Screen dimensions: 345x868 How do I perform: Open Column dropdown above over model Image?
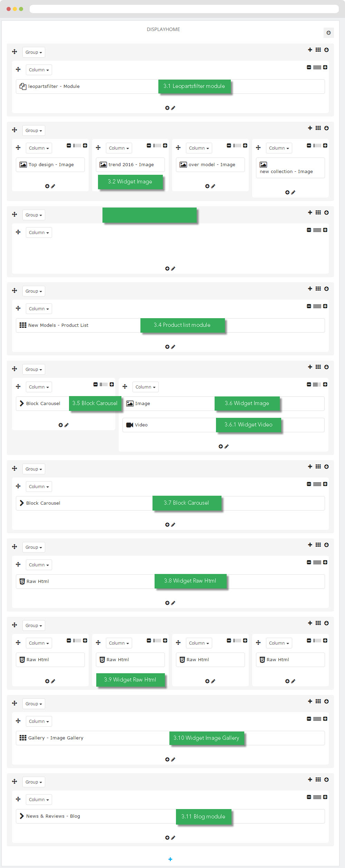click(199, 148)
